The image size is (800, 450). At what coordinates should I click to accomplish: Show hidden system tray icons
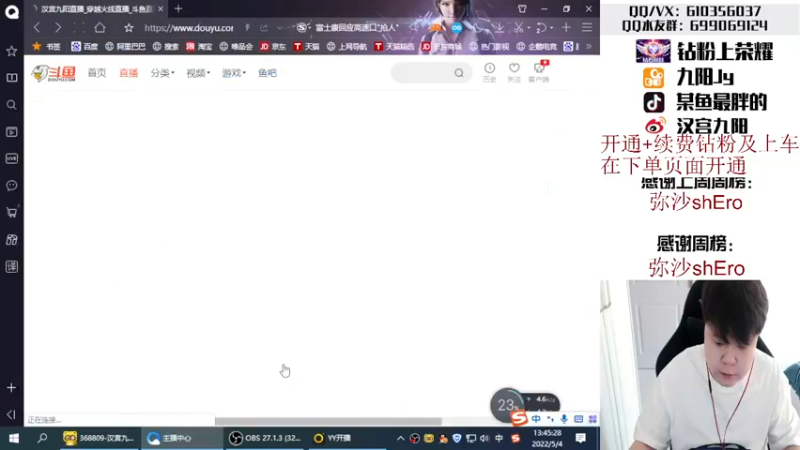coord(401,438)
